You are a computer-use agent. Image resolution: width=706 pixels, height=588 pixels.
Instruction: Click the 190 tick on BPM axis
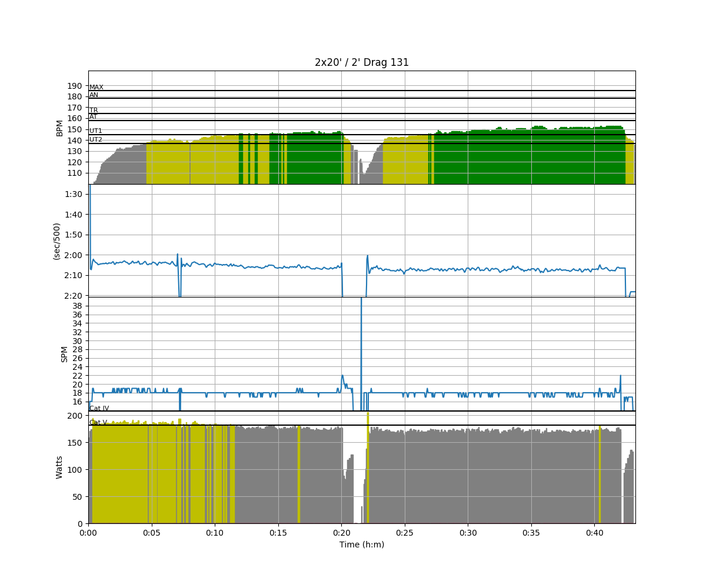(x=75, y=86)
